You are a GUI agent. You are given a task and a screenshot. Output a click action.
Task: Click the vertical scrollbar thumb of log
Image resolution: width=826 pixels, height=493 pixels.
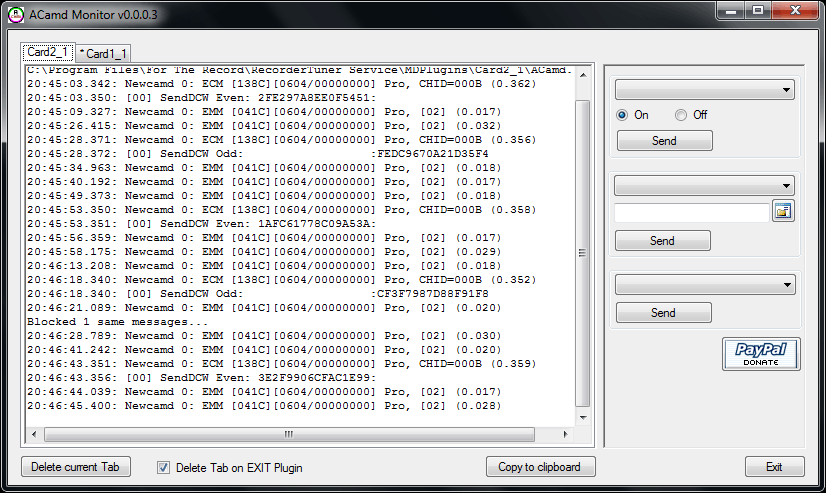tap(583, 253)
